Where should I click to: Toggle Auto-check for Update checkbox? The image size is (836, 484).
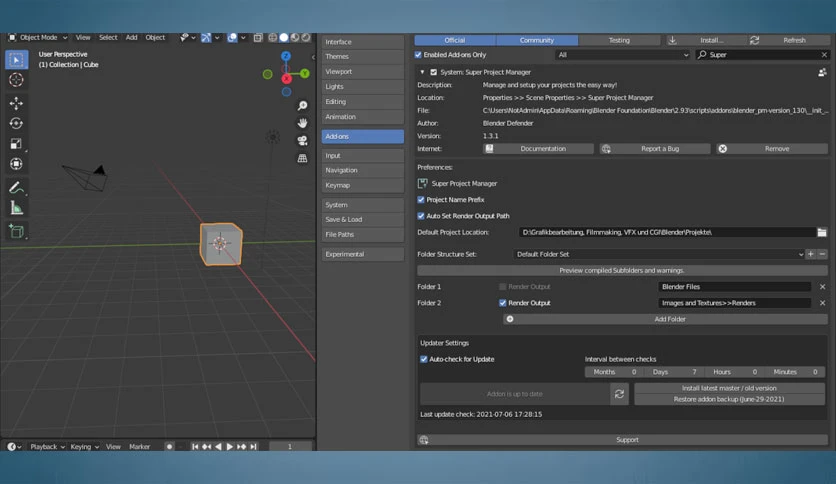(424, 359)
